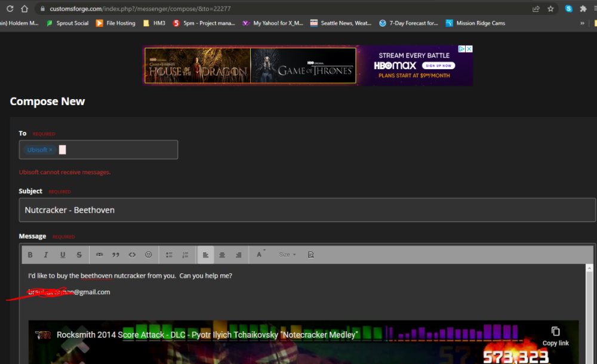Image resolution: width=597 pixels, height=364 pixels.
Task: Expand the hidden bookmarks overflow chevron
Action: [582, 23]
